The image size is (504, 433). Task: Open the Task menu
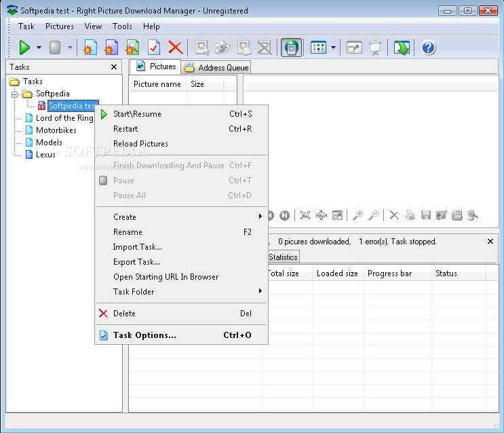tap(26, 26)
